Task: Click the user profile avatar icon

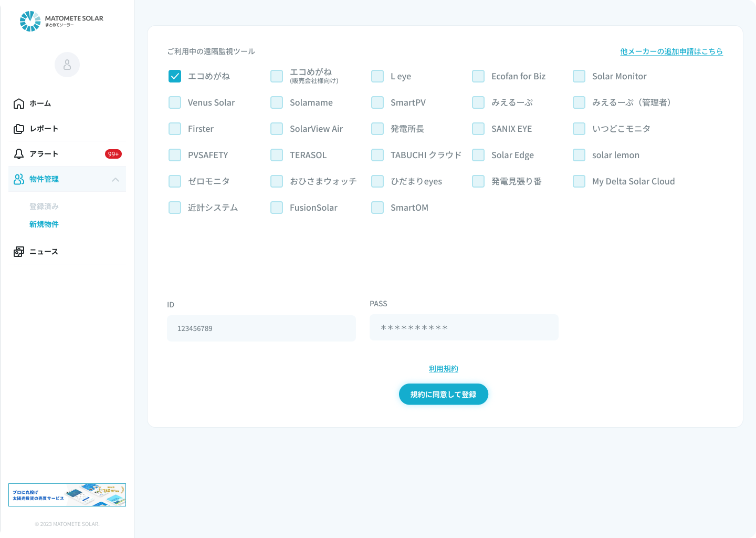Action: (x=67, y=64)
